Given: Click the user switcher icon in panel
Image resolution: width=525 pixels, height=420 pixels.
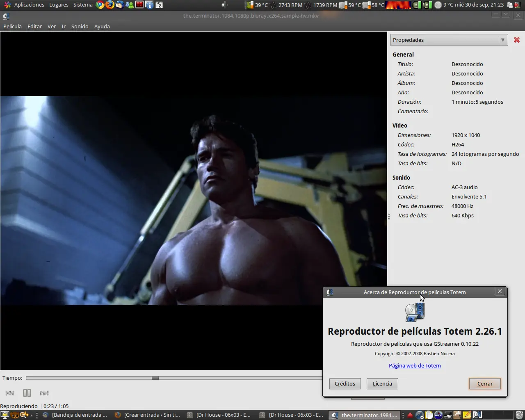Looking at the screenshot, I should [x=510, y=5].
